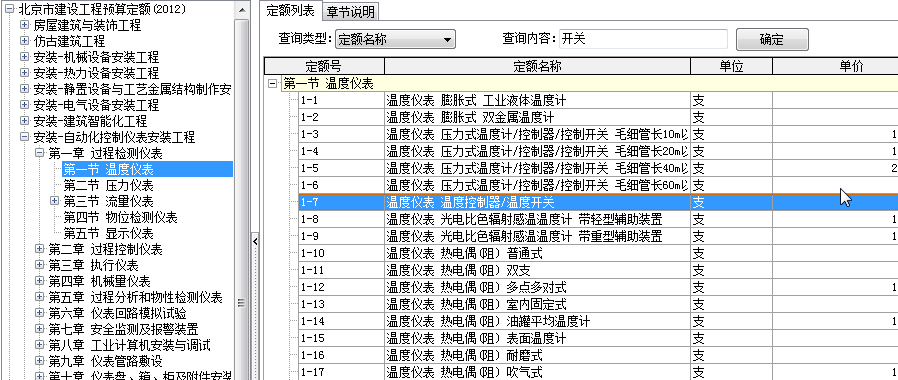Expand 安装-建筑智能化工程 node
Screen dimensions: 898x380
click(x=24, y=121)
